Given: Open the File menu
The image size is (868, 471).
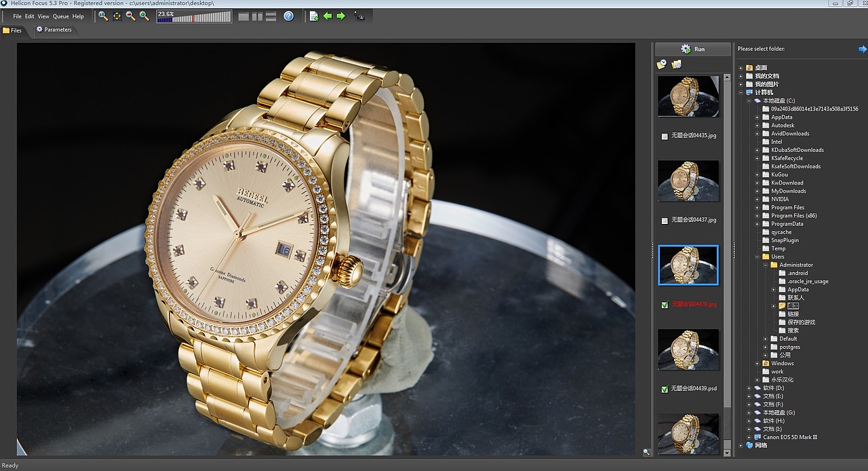Looking at the screenshot, I should click(18, 16).
